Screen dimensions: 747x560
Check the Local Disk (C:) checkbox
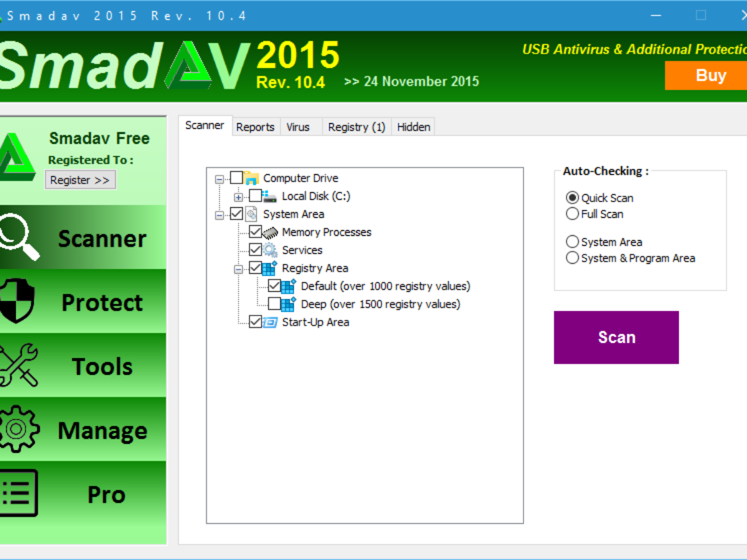(255, 197)
